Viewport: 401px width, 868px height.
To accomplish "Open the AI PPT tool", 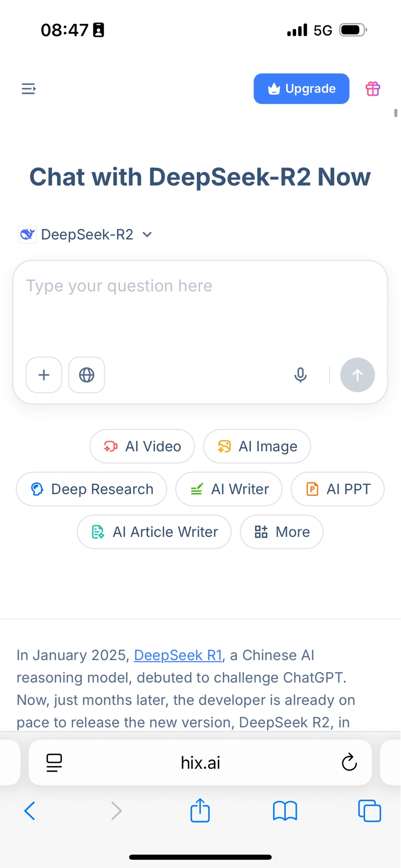I will click(337, 489).
